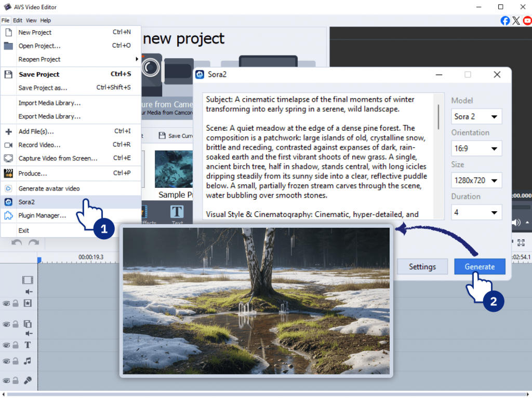Expand the Reopen Project submenu arrow
The height and width of the screenshot is (398, 532).
(x=137, y=59)
